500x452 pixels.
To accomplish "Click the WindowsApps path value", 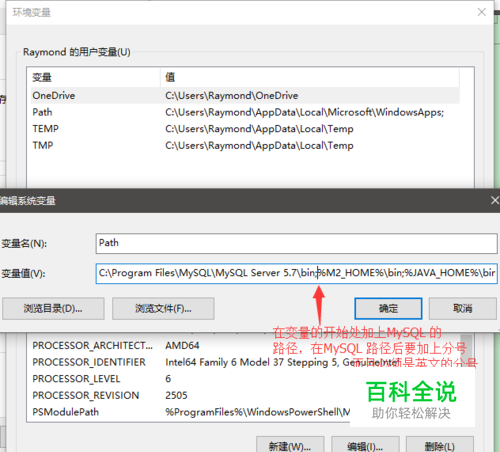I will click(305, 112).
